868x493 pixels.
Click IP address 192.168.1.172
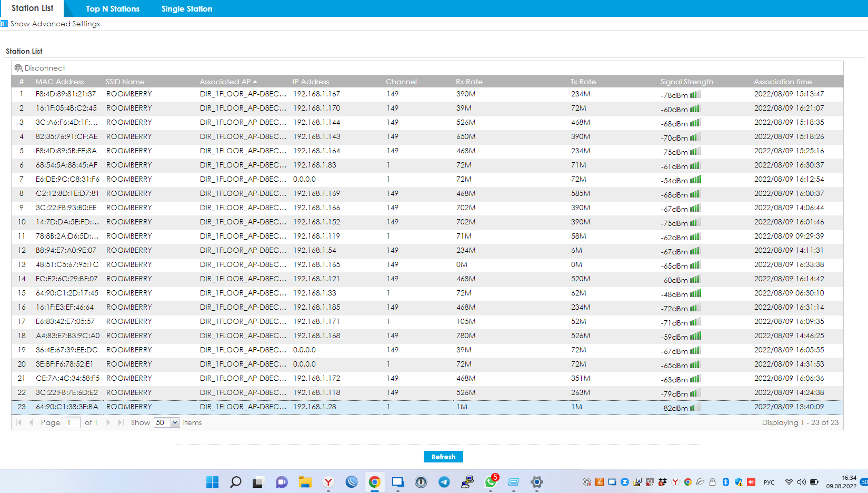(317, 379)
